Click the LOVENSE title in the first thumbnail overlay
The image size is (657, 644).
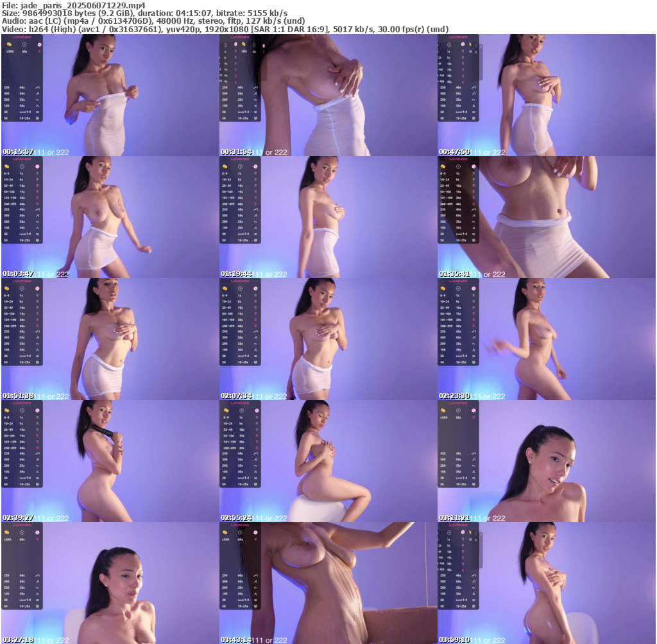(22, 37)
